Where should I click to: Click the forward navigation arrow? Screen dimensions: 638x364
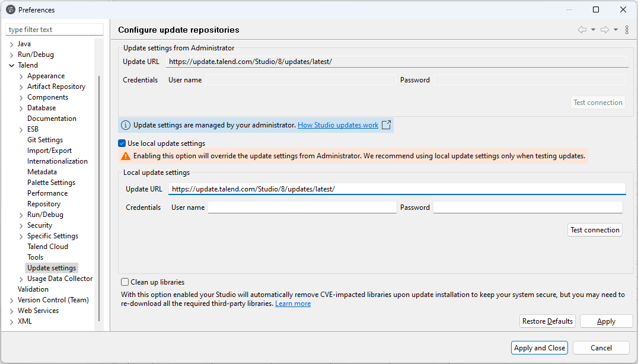point(605,29)
